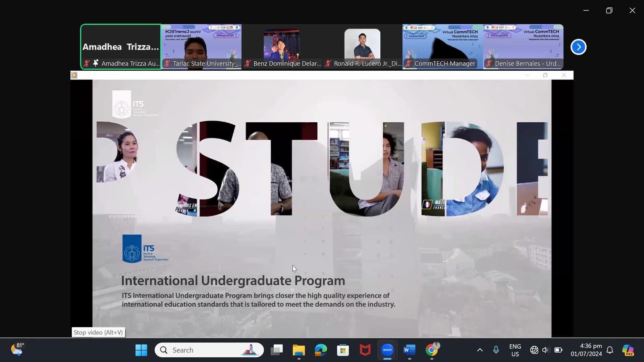This screenshot has height=362, width=644.
Task: Launch Google Chrome from the taskbar
Action: (432, 350)
